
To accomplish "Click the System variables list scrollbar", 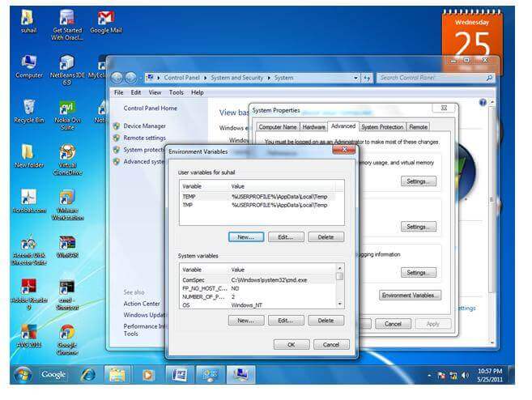I will [x=340, y=287].
